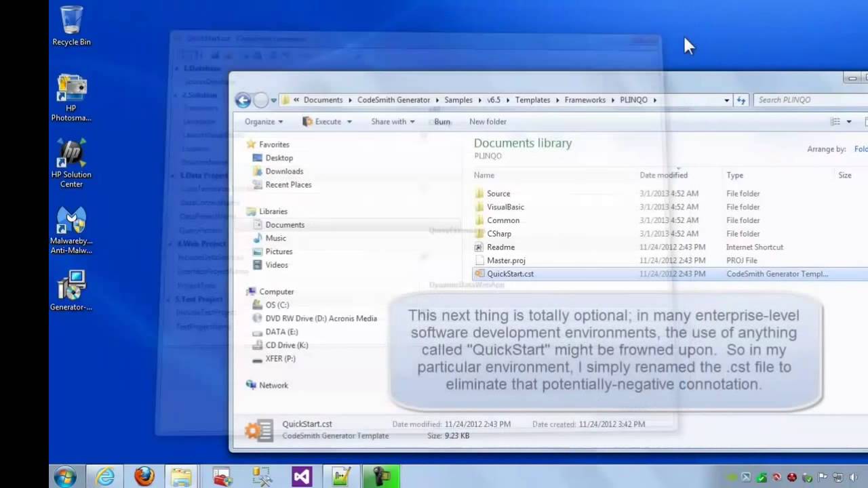The image size is (868, 488).
Task: Click Documents in the address breadcrumb
Action: pos(323,100)
